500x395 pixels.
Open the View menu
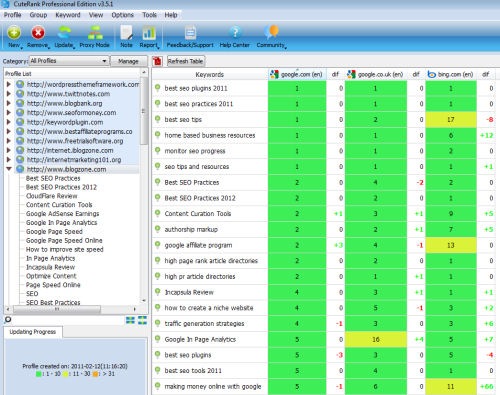pos(96,15)
